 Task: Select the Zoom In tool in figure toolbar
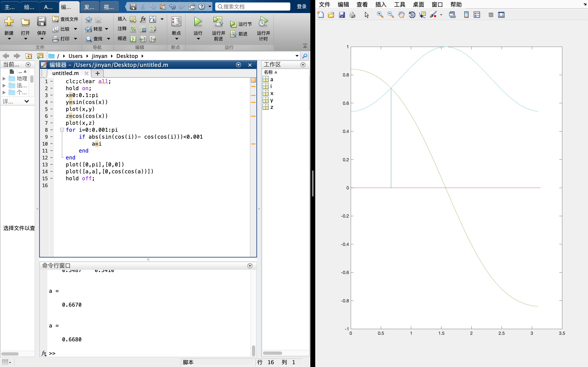click(380, 15)
